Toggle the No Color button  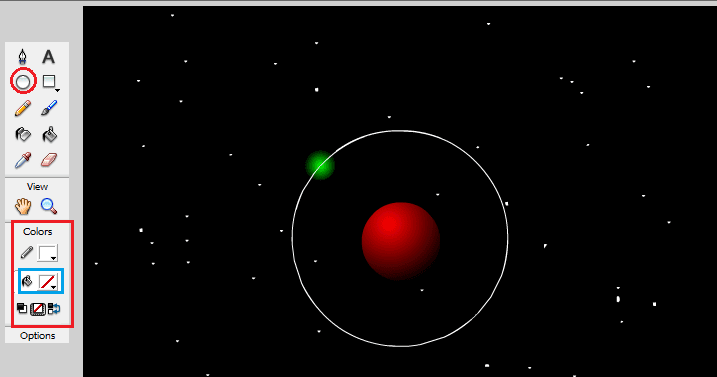coord(37,309)
